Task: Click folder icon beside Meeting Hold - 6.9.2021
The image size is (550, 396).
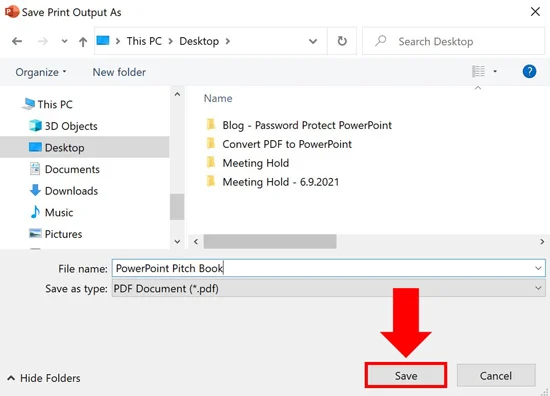Action: 211,181
